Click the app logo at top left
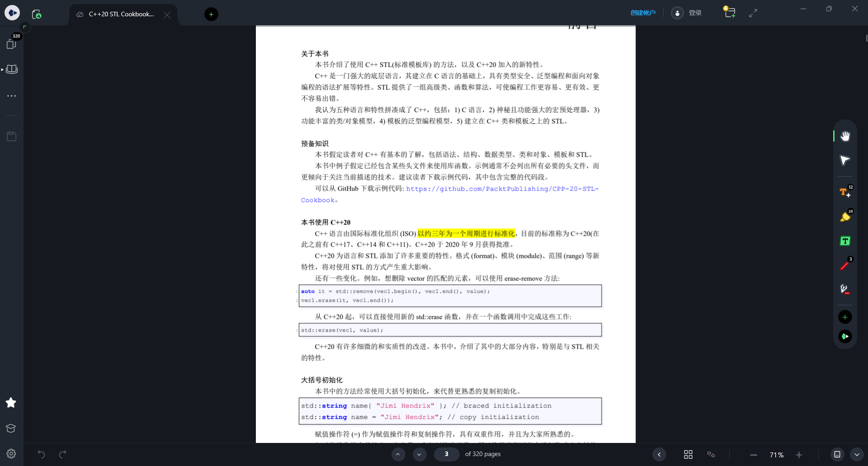Screen dimensions: 868x466 pyautogui.click(x=12, y=13)
